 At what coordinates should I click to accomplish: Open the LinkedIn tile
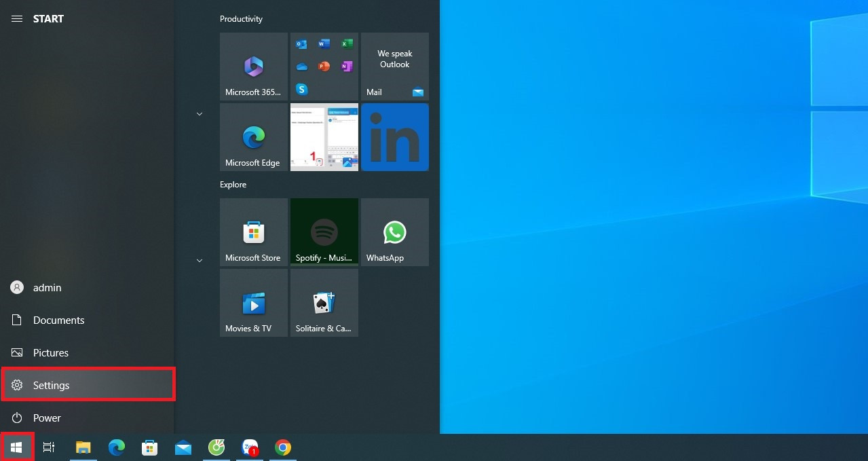[395, 137]
